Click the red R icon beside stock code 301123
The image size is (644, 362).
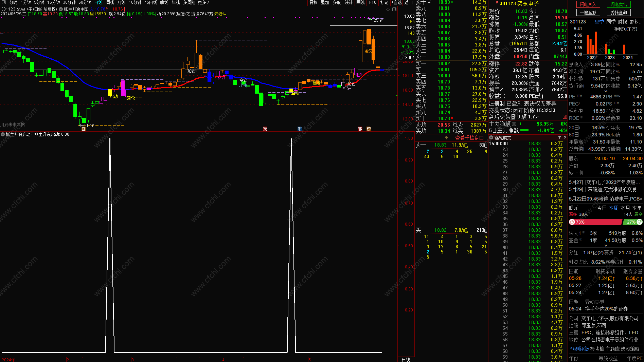point(497,2)
